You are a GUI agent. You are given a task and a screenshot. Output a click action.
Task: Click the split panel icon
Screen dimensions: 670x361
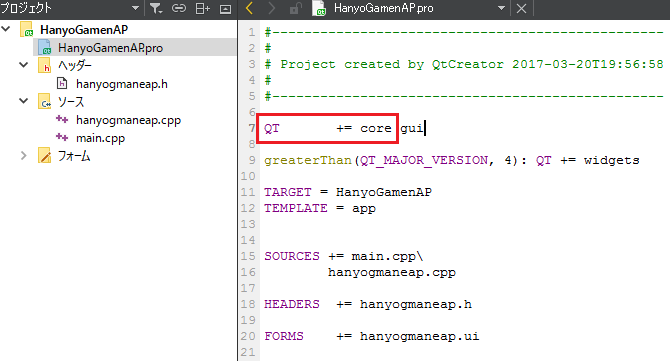pyautogui.click(x=202, y=9)
